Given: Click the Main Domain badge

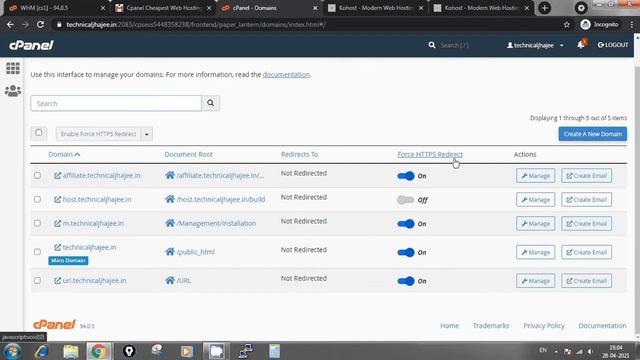Looking at the screenshot, I should 68,260.
